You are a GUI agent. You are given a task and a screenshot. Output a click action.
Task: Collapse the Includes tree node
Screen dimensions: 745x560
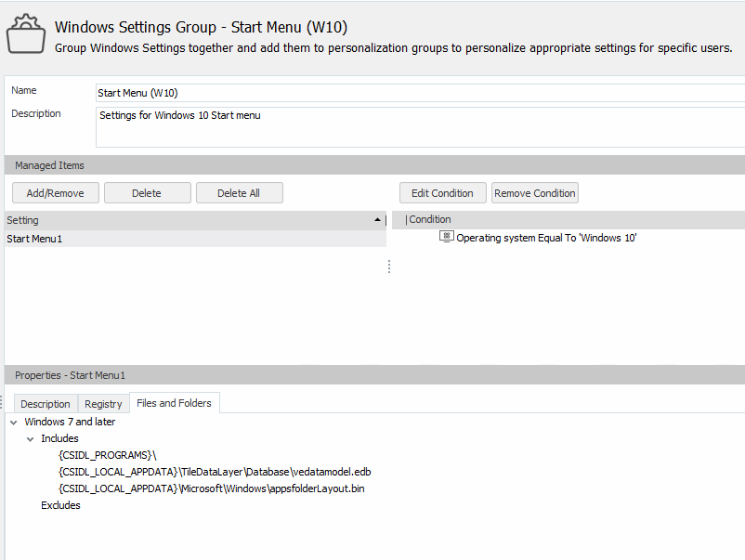[31, 439]
